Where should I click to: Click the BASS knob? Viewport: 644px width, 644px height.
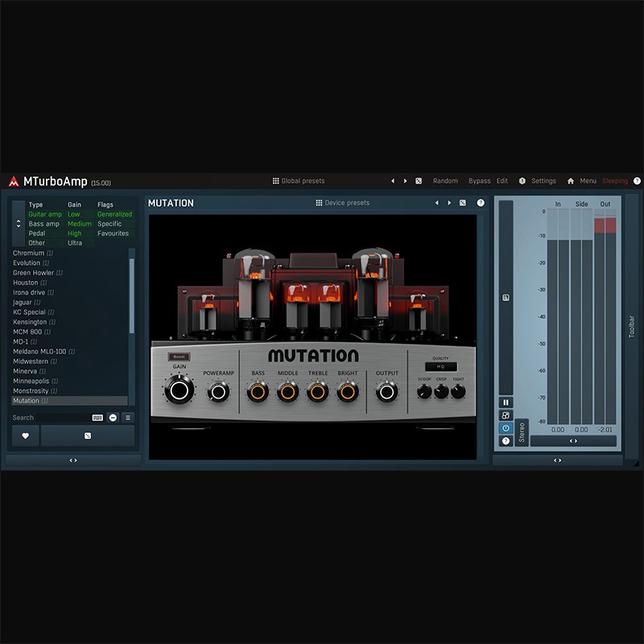pos(258,391)
